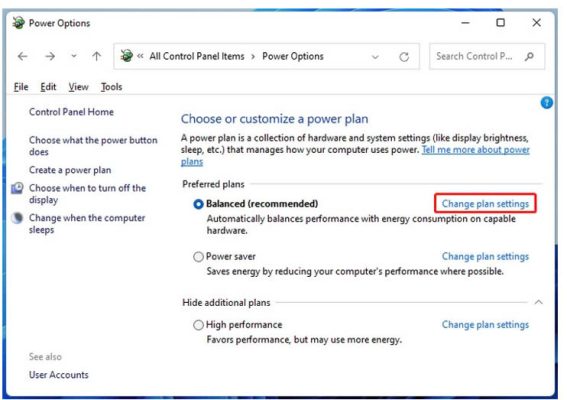Select the Balanced (recommended) plan
Image resolution: width=567 pixels, height=400 pixels.
click(x=198, y=204)
